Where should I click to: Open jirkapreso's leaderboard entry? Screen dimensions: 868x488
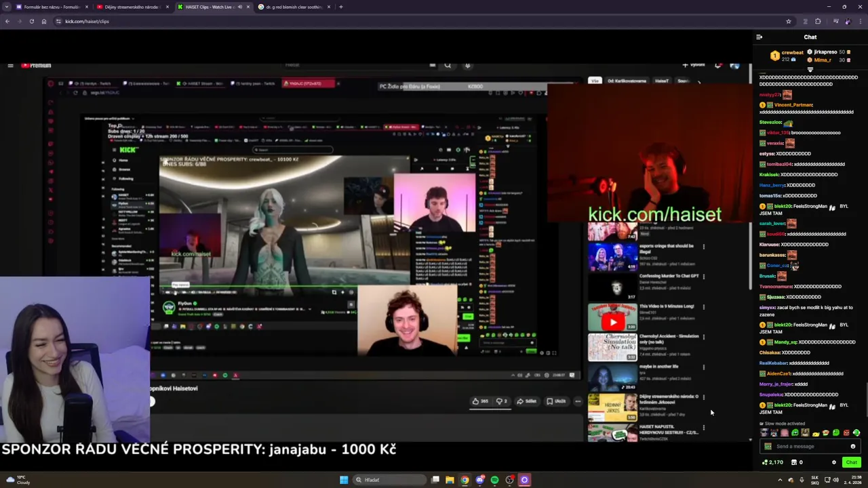point(829,52)
